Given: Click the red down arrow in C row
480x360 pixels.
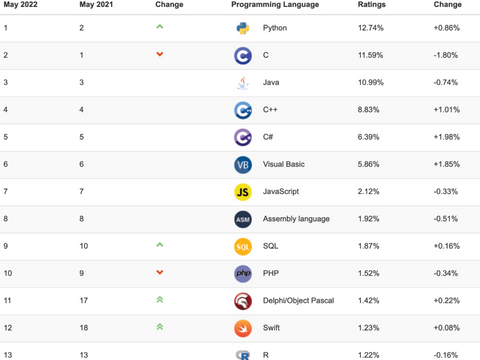Looking at the screenshot, I should coord(160,54).
